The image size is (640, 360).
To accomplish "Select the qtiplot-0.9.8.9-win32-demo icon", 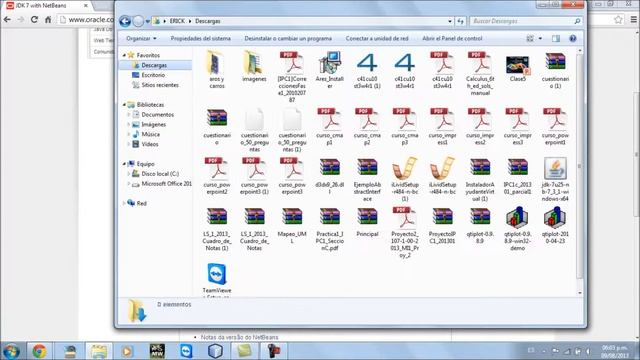I will (x=518, y=218).
